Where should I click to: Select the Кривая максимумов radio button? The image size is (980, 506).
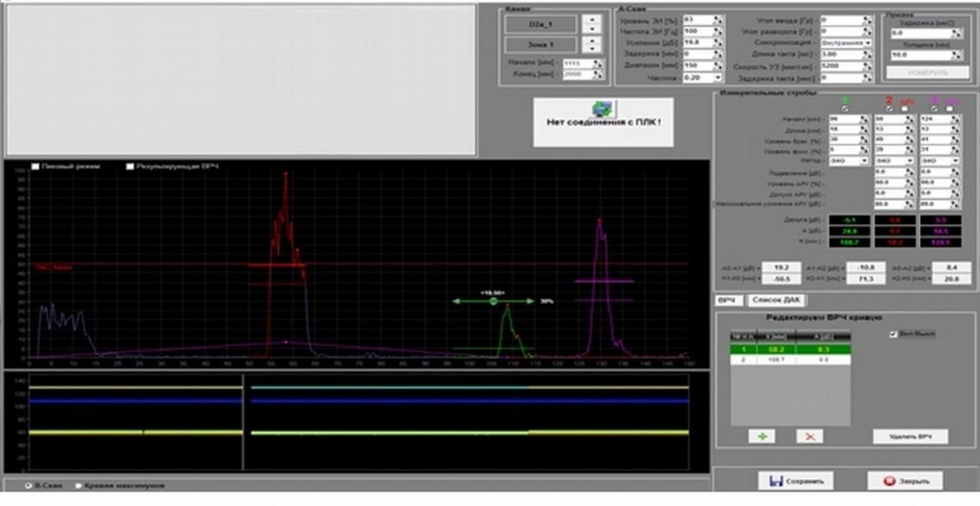[79, 485]
